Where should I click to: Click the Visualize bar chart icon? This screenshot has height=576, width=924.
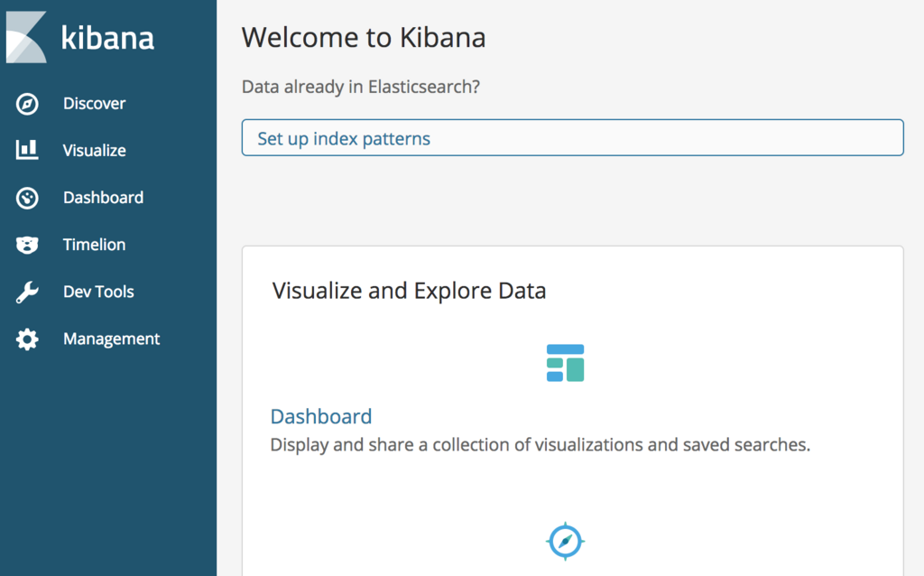pos(27,150)
